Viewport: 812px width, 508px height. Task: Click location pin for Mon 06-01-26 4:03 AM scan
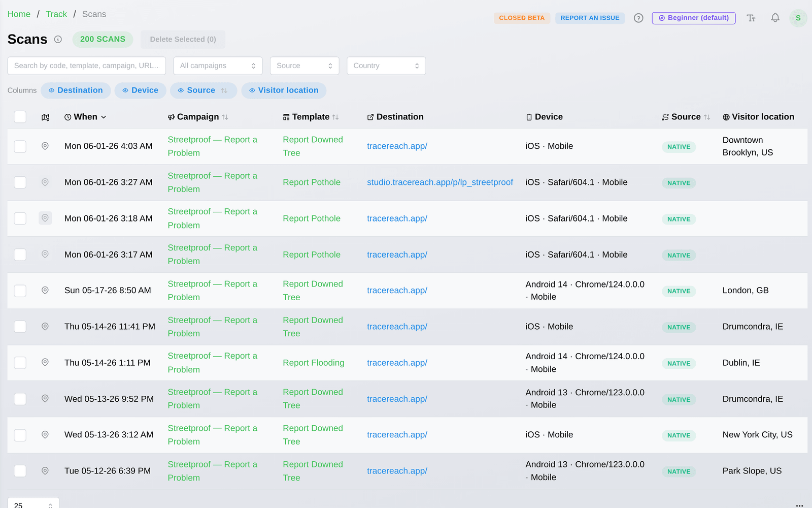point(45,146)
